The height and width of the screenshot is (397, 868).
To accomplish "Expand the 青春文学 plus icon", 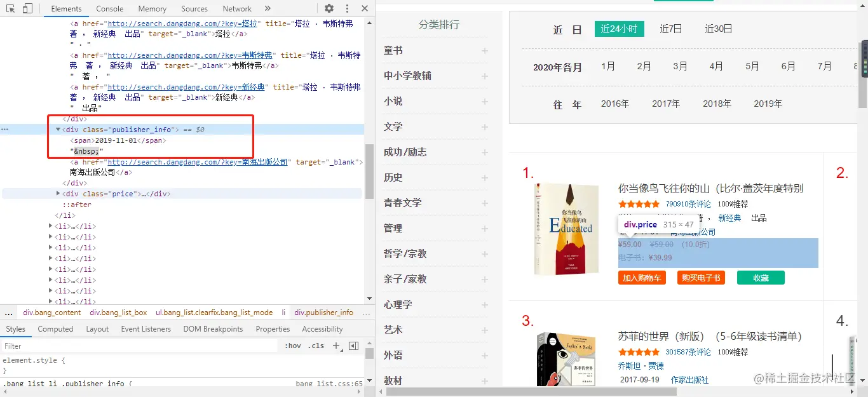I will coord(485,203).
